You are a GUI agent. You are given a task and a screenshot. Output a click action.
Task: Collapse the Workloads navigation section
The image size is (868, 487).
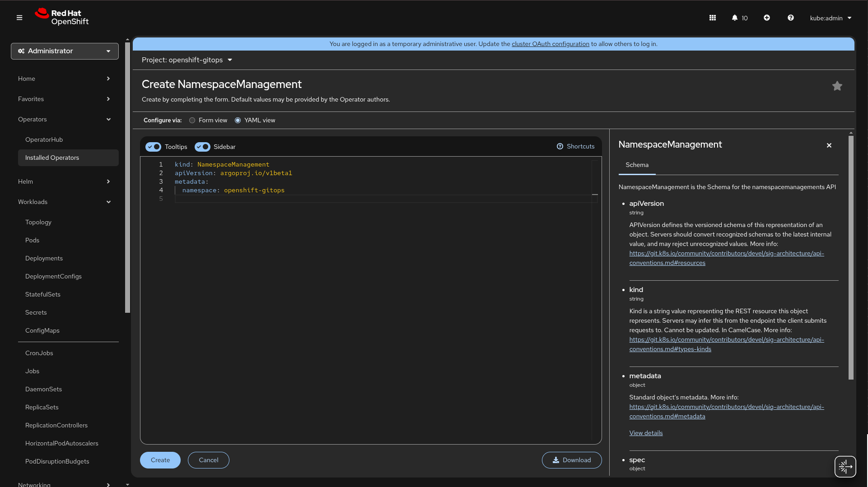click(x=65, y=202)
